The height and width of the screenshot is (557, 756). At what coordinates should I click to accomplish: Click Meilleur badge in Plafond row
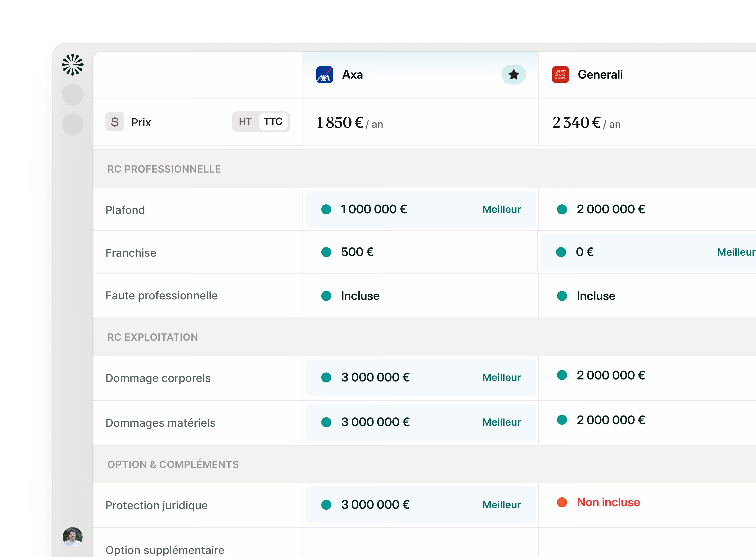(x=501, y=209)
